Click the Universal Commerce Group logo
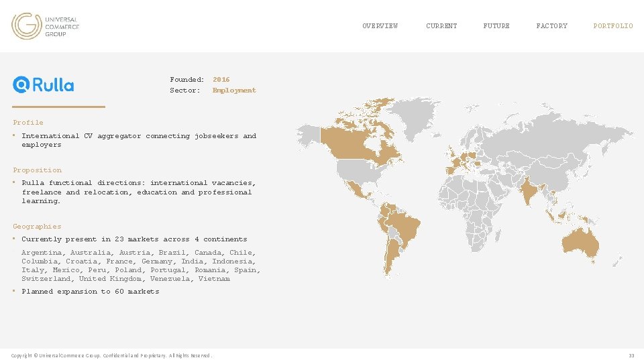The image size is (644, 362). point(45,26)
